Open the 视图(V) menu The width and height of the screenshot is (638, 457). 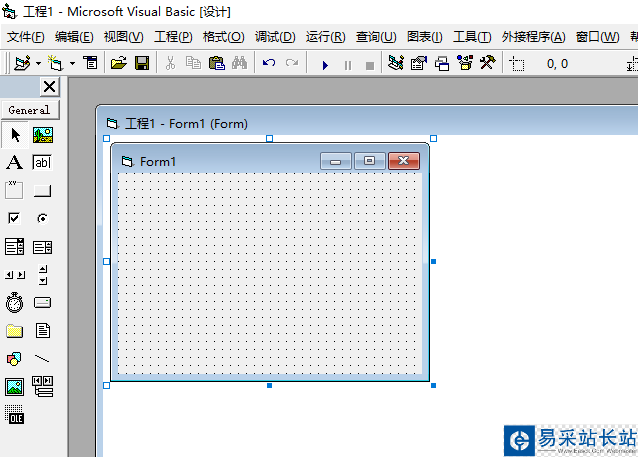[123, 37]
